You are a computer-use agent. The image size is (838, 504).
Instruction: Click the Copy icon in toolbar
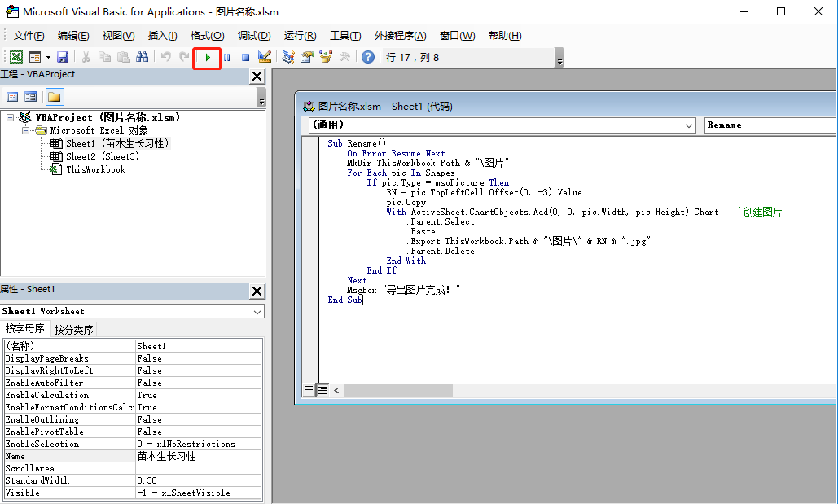coord(105,57)
